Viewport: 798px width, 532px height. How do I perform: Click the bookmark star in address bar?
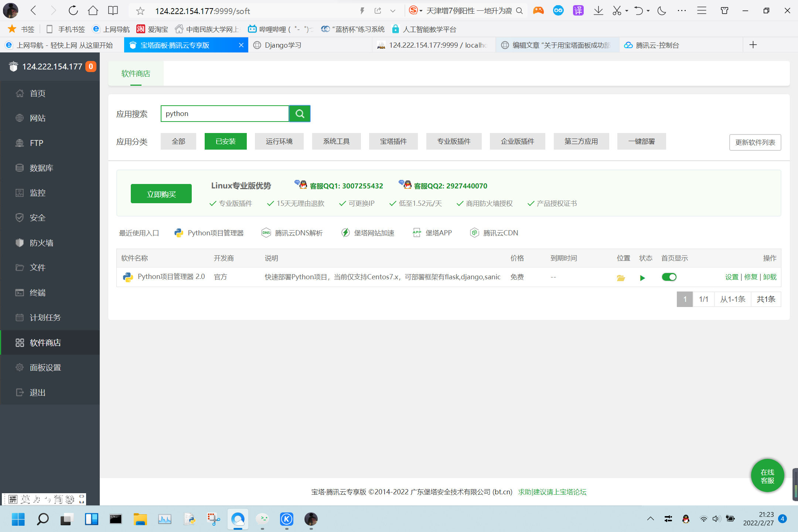pos(140,11)
